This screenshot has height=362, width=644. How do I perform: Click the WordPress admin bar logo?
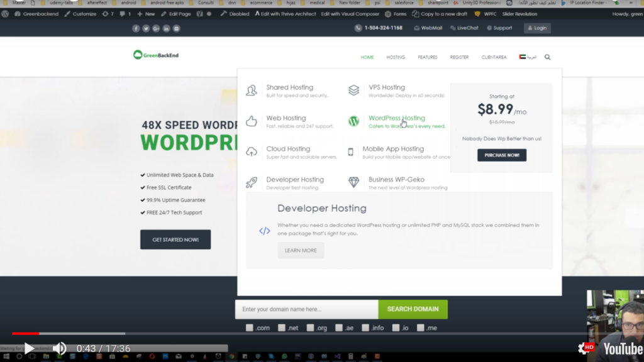(5, 14)
